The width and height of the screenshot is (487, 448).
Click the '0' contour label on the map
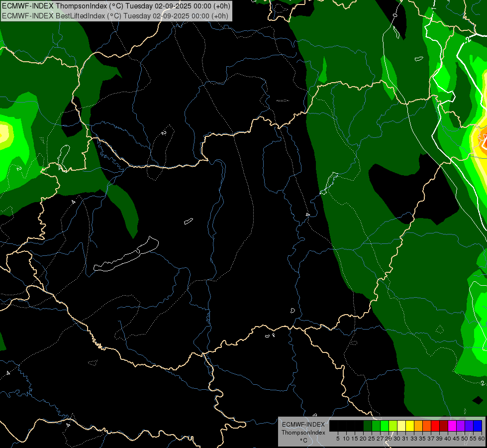click(395, 15)
